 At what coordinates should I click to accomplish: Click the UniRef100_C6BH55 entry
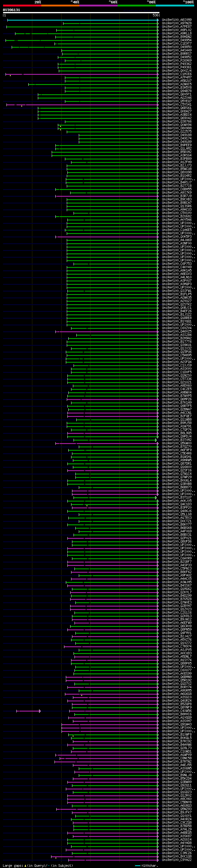[x=176, y=189]
